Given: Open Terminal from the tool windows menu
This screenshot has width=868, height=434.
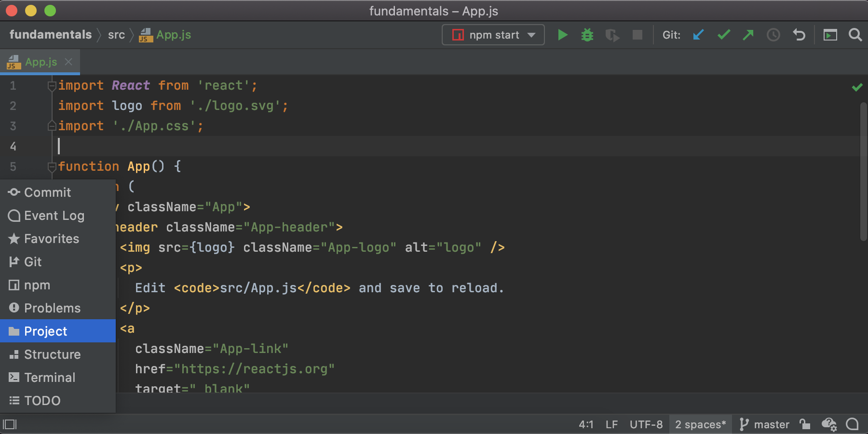Looking at the screenshot, I should [50, 377].
